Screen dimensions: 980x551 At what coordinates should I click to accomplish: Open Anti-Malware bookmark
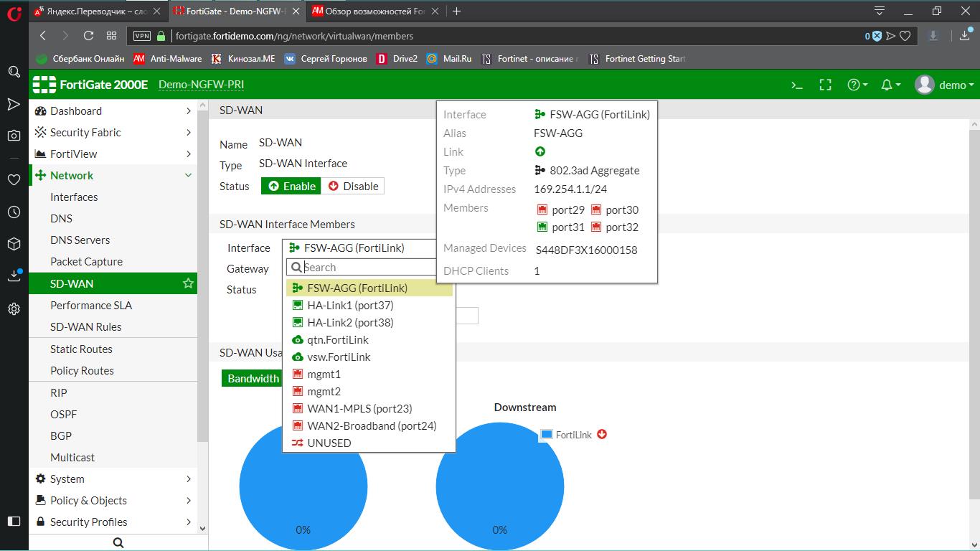click(x=168, y=59)
